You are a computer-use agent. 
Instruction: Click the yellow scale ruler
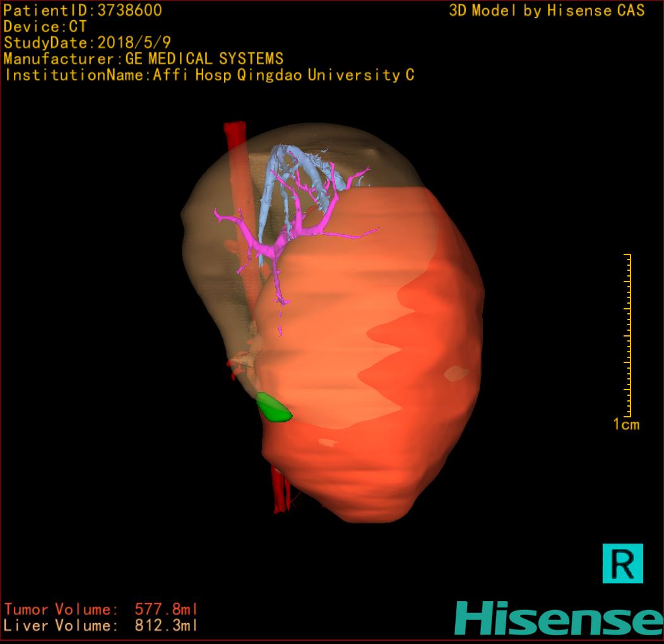(x=628, y=335)
